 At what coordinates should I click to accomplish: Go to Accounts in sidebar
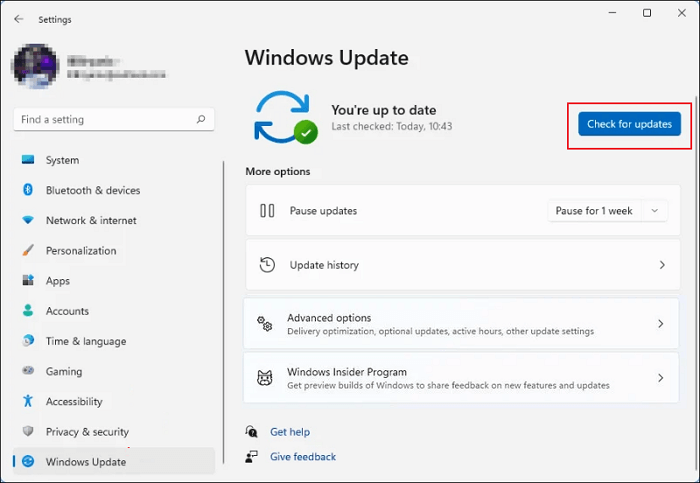point(67,311)
